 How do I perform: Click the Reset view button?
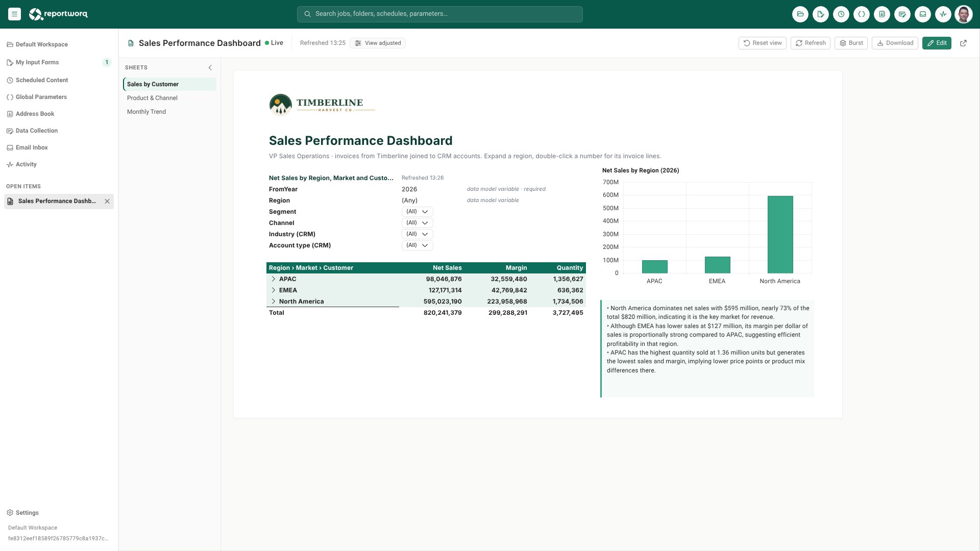(x=763, y=43)
